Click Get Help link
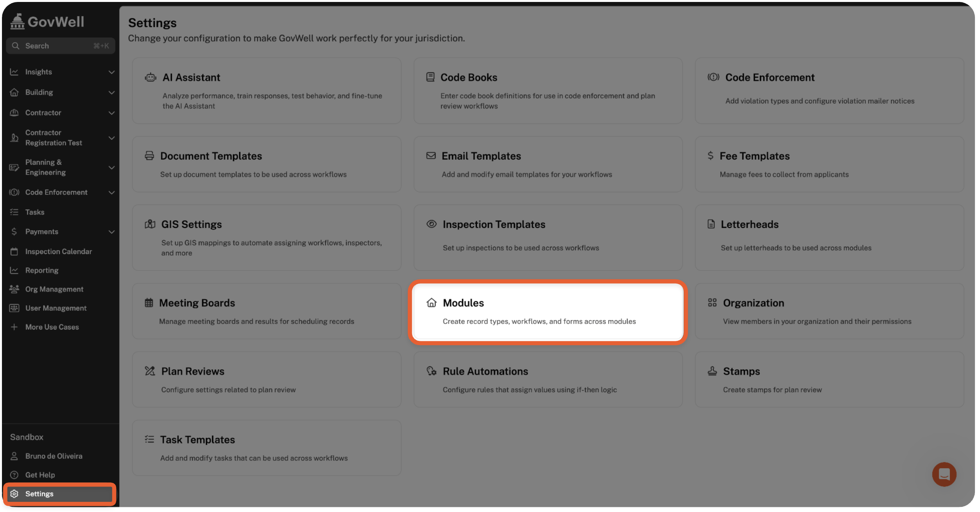Screen dimensions: 980x512 pyautogui.click(x=40, y=475)
